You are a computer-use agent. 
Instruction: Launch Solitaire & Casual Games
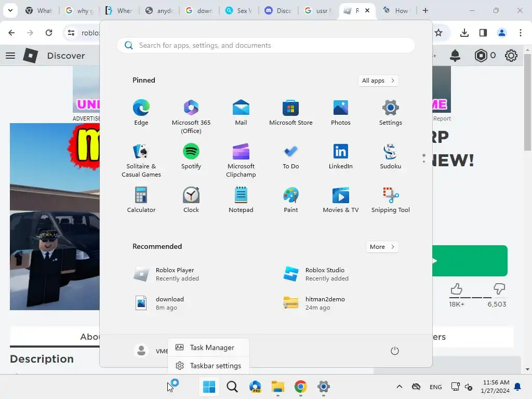(141, 160)
